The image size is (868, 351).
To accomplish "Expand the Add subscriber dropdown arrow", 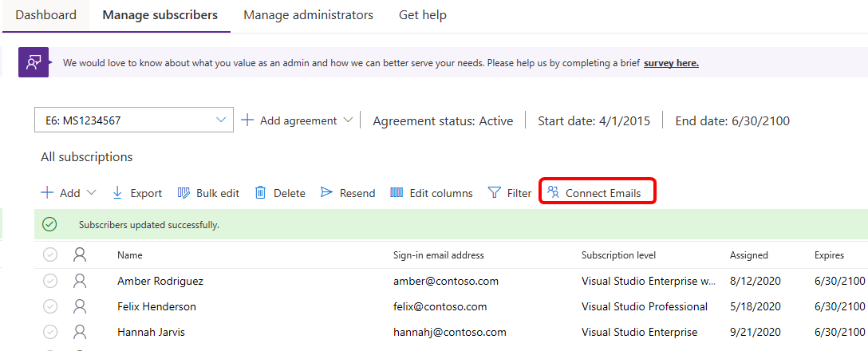I will click(x=91, y=193).
